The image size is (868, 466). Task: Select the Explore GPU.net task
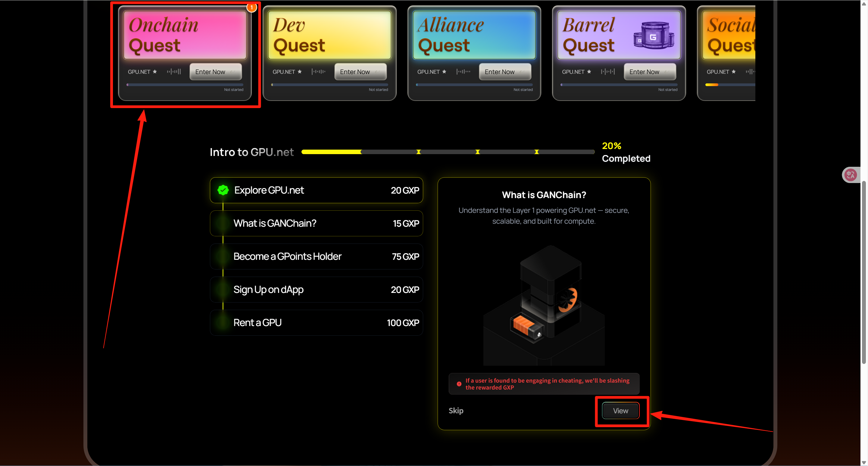(x=317, y=190)
